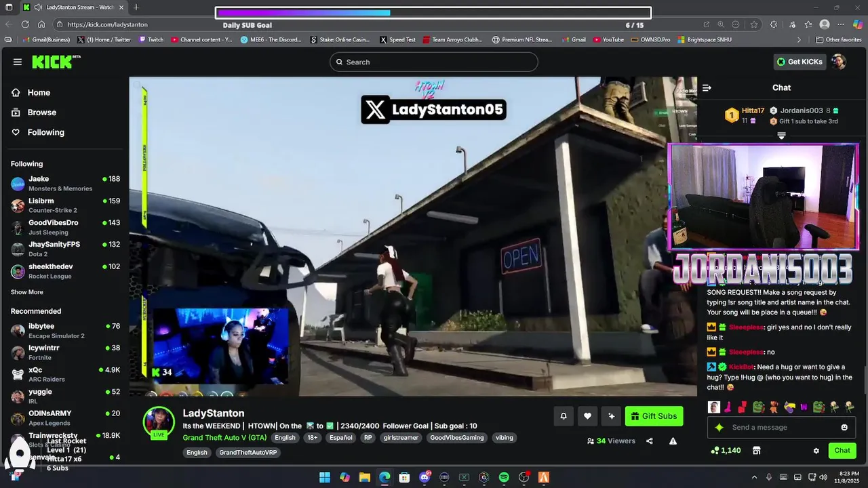Mute the LadyStanton Stream tab audio

click(x=38, y=7)
